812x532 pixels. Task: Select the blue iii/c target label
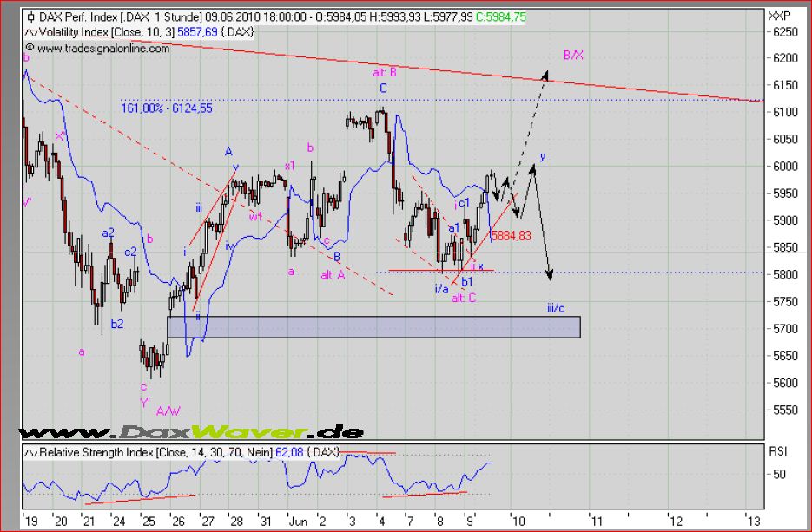coord(556,308)
